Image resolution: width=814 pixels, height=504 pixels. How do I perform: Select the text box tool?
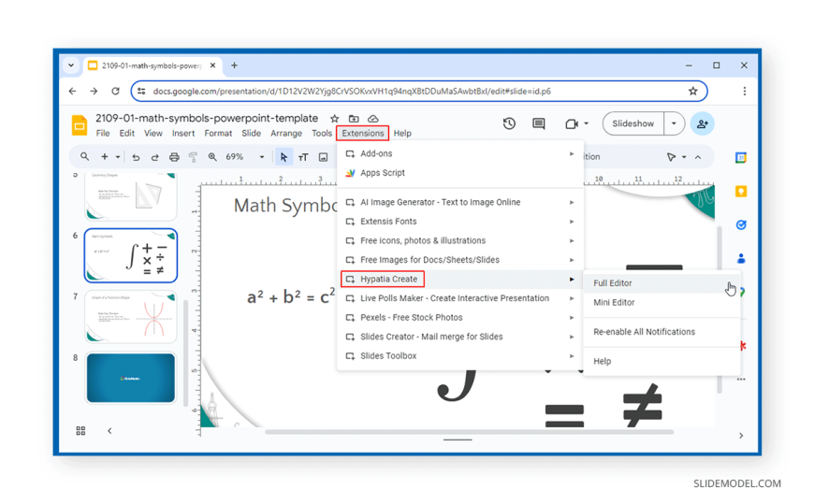[303, 157]
